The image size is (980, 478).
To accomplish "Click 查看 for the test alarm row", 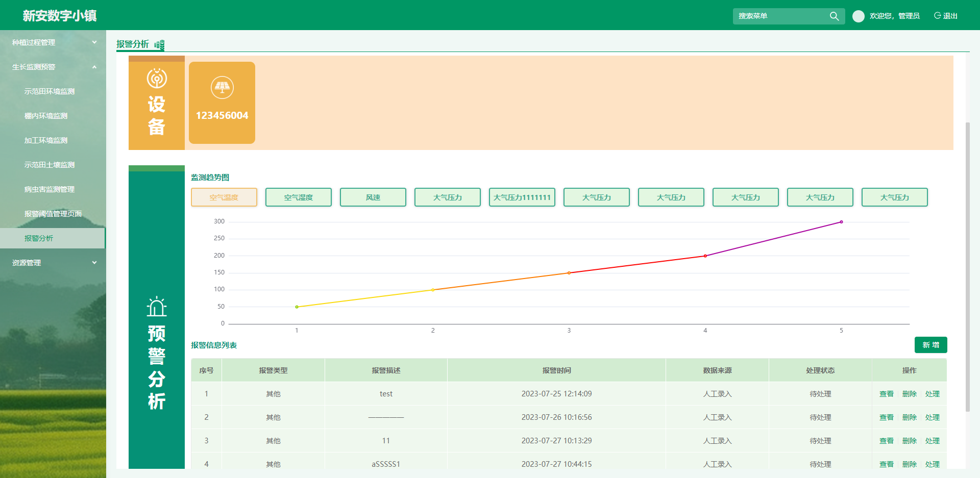I will coord(887,394).
